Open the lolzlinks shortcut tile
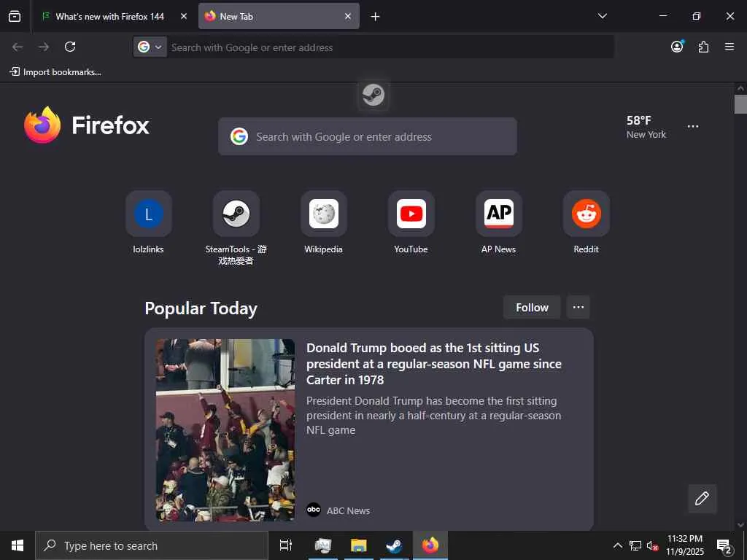The width and height of the screenshot is (747, 560). point(149,214)
